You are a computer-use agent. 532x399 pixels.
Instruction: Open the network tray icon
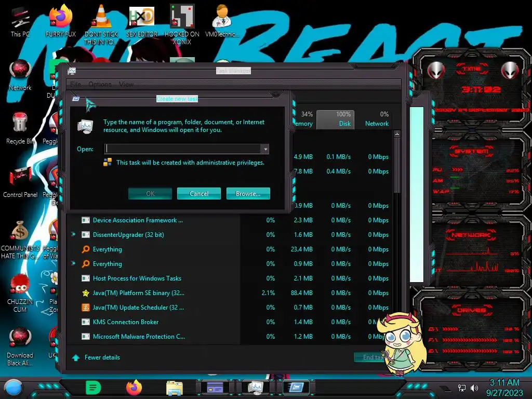tap(461, 388)
